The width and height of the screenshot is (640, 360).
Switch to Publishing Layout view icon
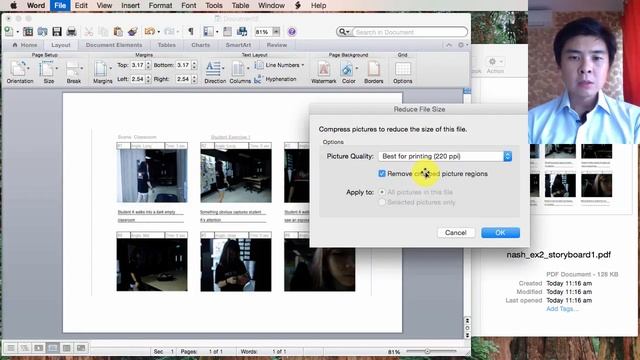click(39, 348)
